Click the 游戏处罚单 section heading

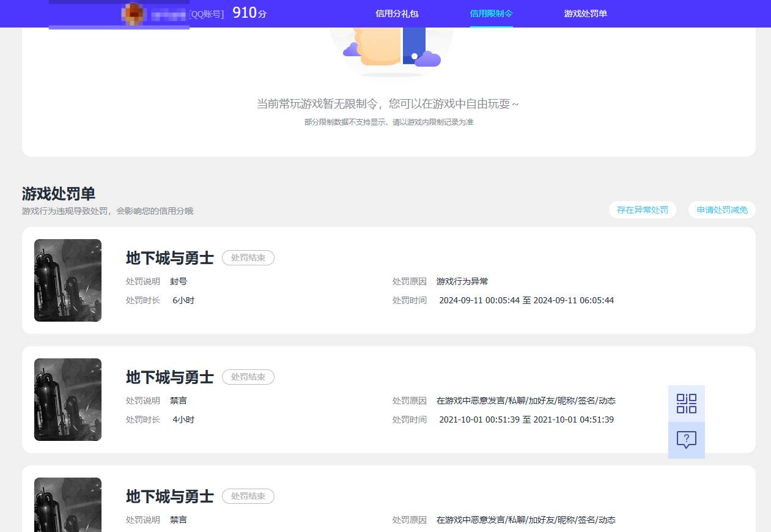point(58,194)
